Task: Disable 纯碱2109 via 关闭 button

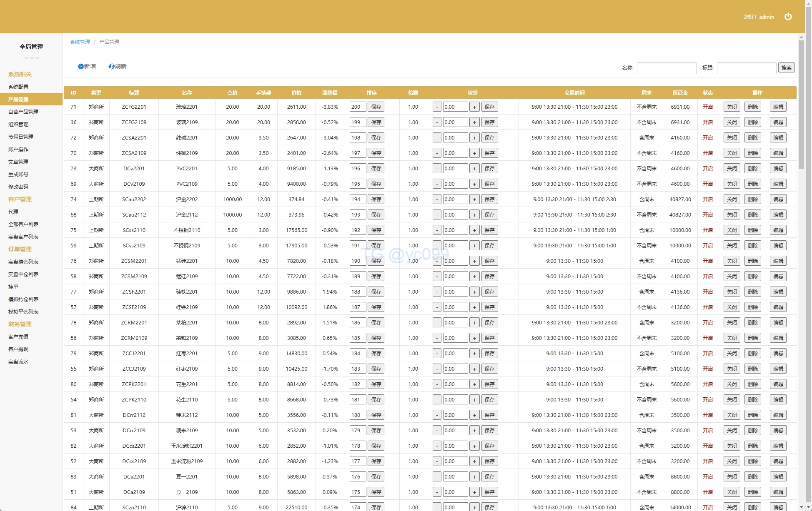Action: coord(732,153)
